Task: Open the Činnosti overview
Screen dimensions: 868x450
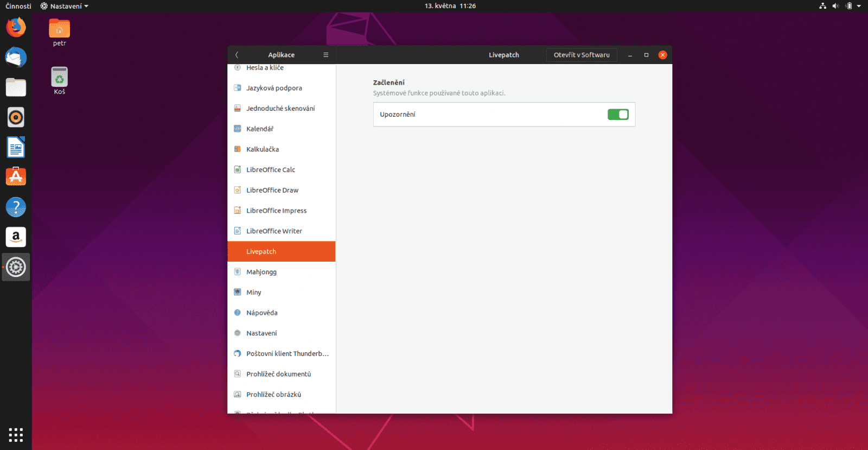Action: 18,6
